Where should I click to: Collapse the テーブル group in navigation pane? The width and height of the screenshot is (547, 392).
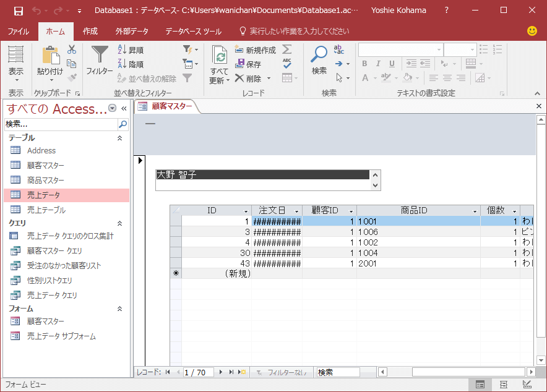[x=119, y=138]
